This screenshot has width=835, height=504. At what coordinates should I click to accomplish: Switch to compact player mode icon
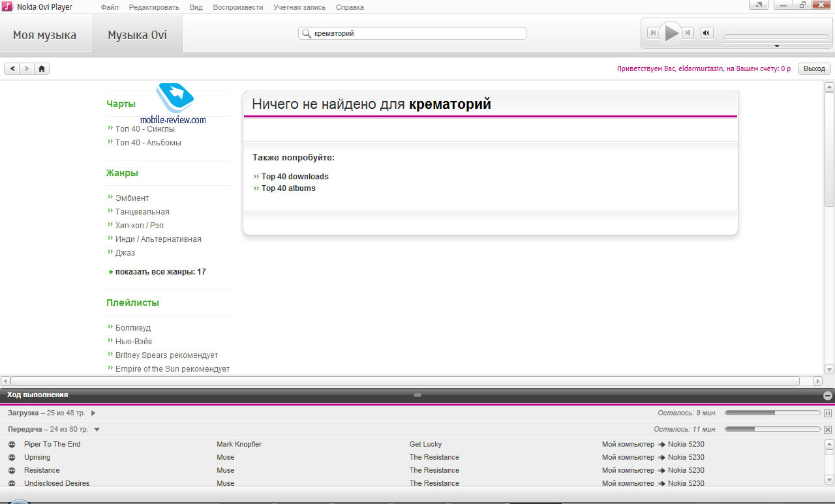point(759,5)
